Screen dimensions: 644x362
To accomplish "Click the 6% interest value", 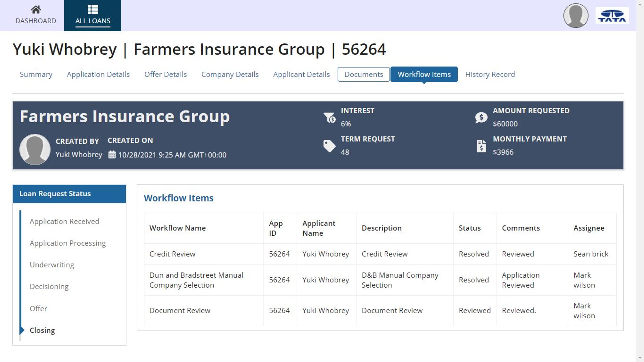I will tap(346, 124).
